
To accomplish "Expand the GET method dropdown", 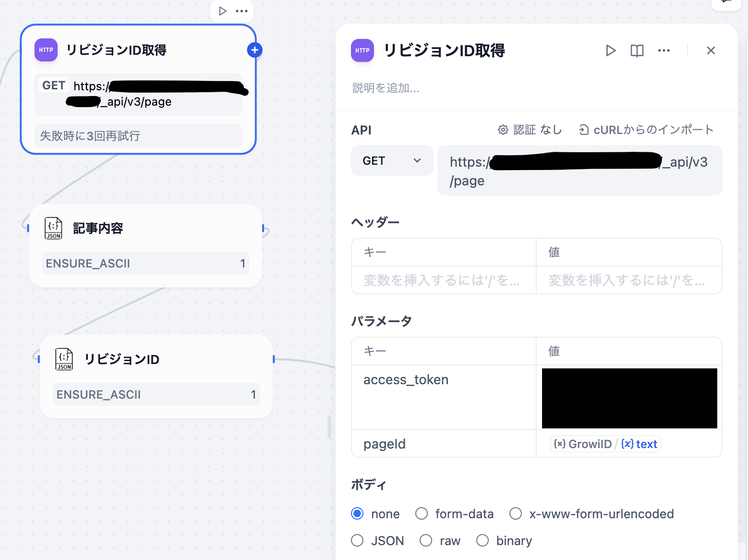I will tap(392, 161).
